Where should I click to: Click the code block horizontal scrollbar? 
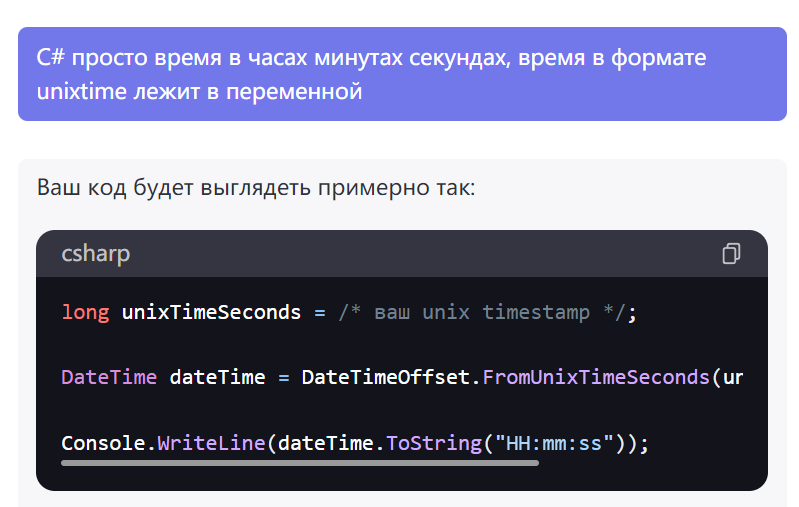coord(300,463)
